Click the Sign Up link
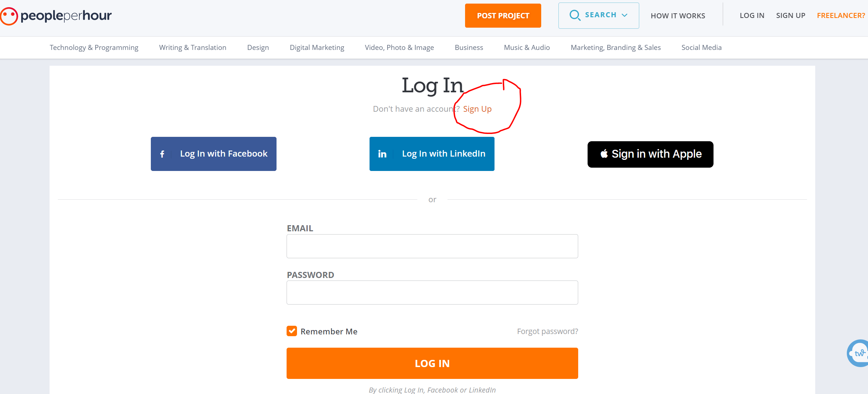Viewport: 868px width, 394px height. pyautogui.click(x=477, y=108)
